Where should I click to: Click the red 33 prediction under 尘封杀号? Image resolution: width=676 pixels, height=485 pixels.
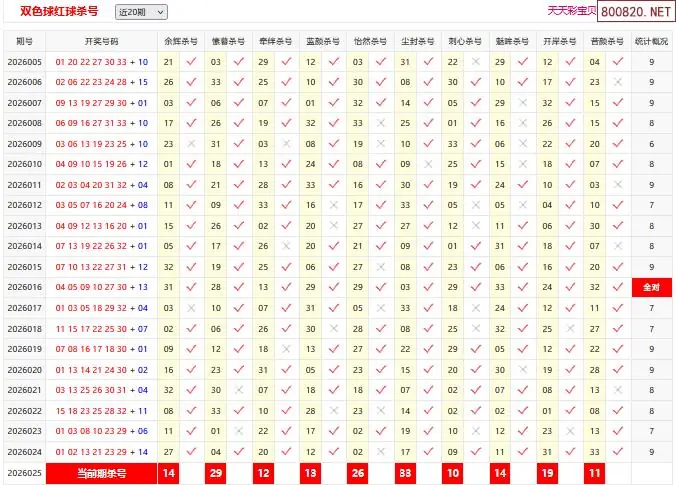click(406, 472)
